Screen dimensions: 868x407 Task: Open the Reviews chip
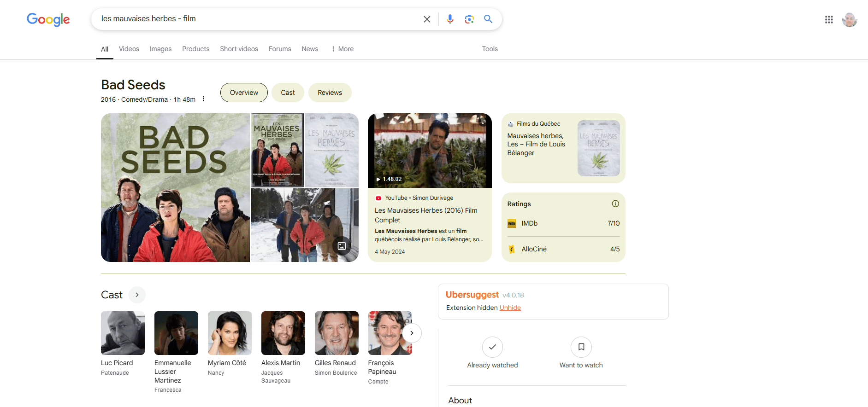[330, 93]
